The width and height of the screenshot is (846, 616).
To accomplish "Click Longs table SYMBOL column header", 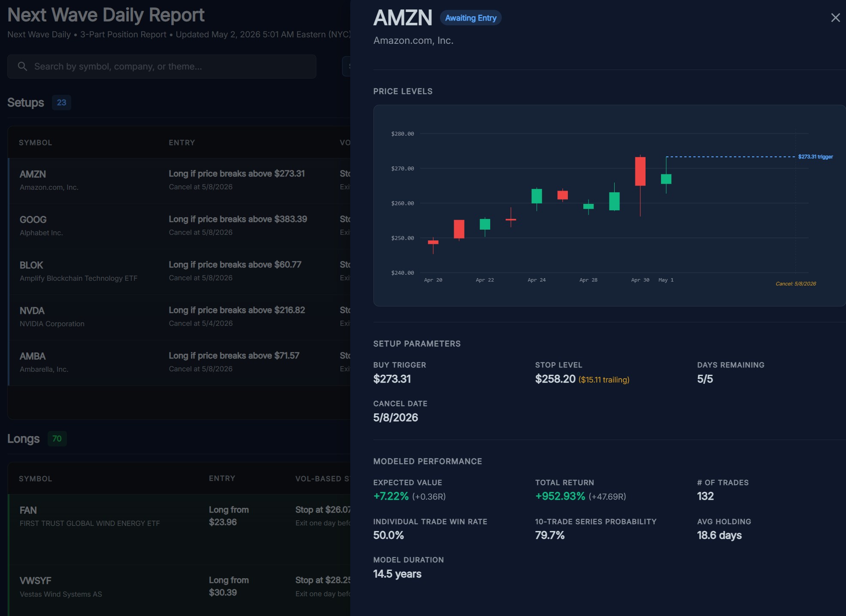I will point(35,479).
